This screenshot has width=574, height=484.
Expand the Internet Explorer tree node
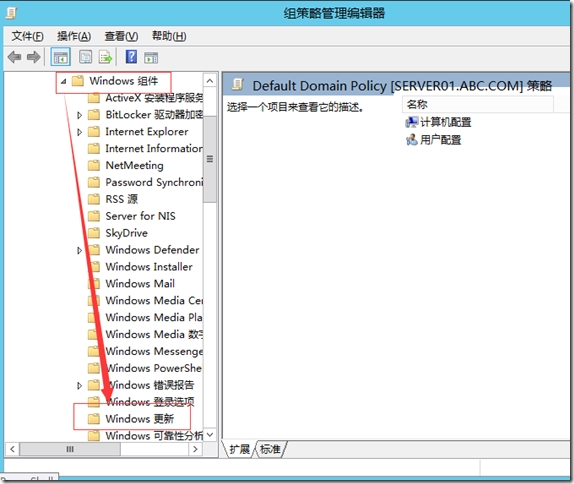[x=79, y=132]
